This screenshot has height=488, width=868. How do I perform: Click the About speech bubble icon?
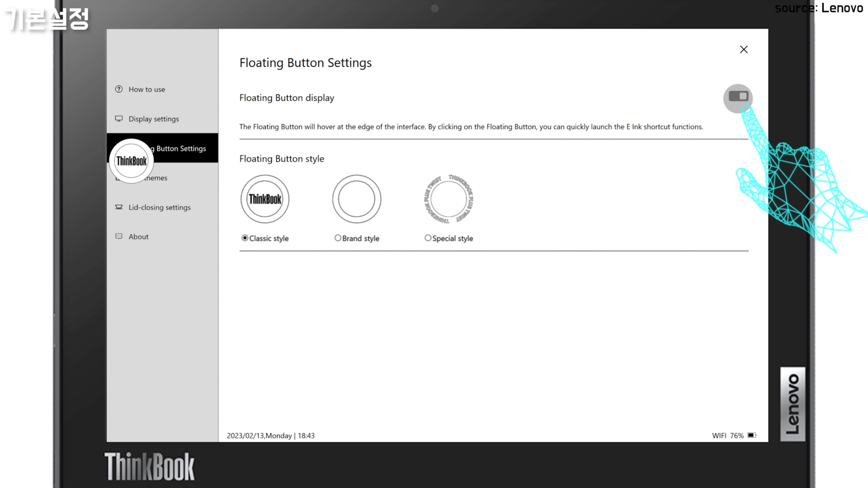119,236
